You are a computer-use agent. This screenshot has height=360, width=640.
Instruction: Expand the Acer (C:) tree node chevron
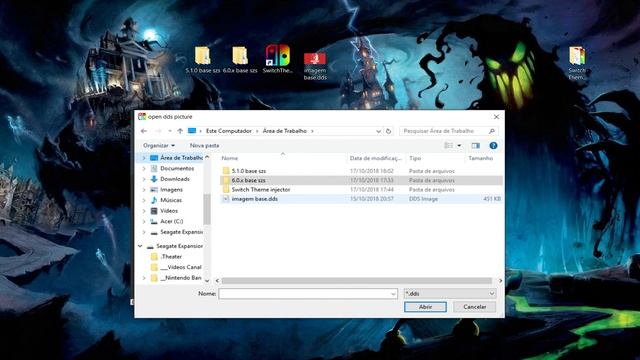click(144, 221)
